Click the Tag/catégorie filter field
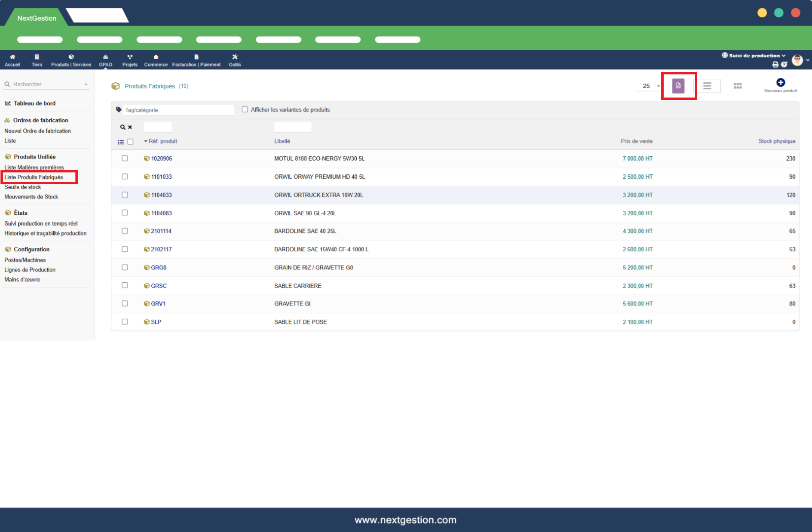 pos(177,110)
